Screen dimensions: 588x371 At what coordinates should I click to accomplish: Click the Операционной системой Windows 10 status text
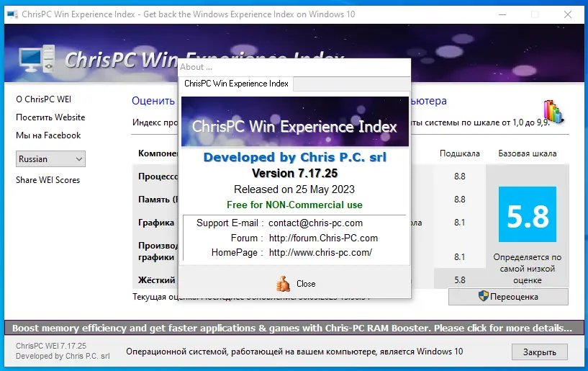pos(294,352)
